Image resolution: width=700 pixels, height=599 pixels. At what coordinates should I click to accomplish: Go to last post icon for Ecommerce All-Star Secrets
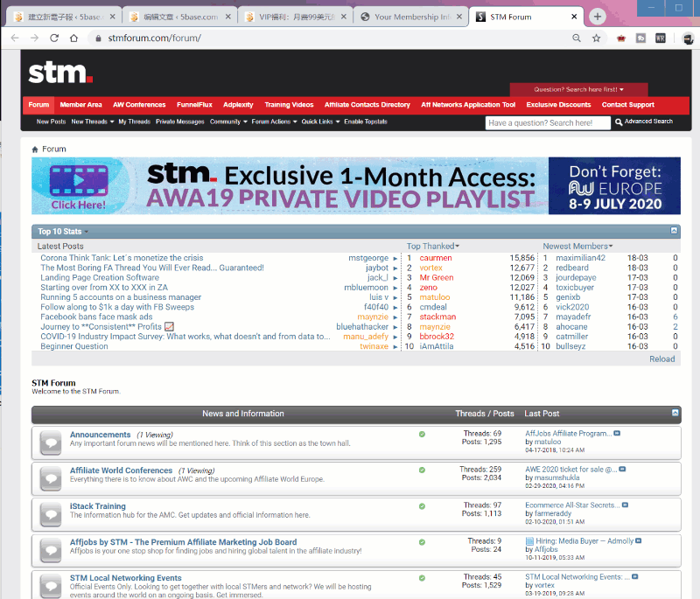pyautogui.click(x=625, y=505)
